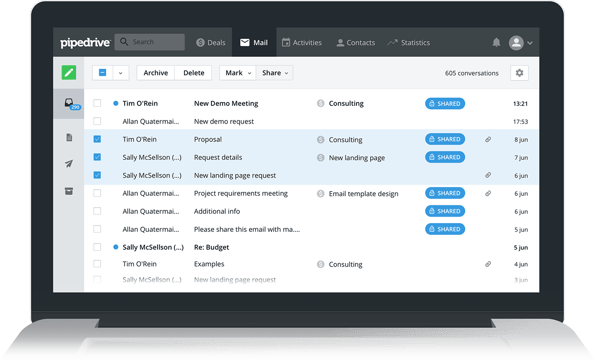This screenshot has width=595, height=360.
Task: Click deal icon beside New landing page
Action: [321, 157]
